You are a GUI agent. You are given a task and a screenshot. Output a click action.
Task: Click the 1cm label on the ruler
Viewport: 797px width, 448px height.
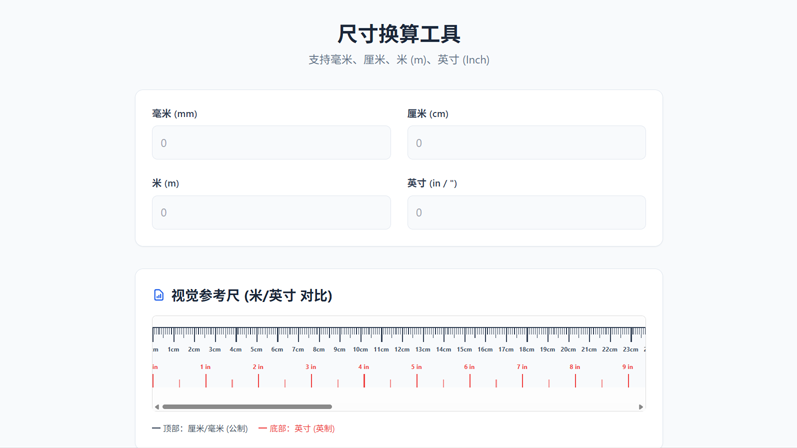point(173,349)
